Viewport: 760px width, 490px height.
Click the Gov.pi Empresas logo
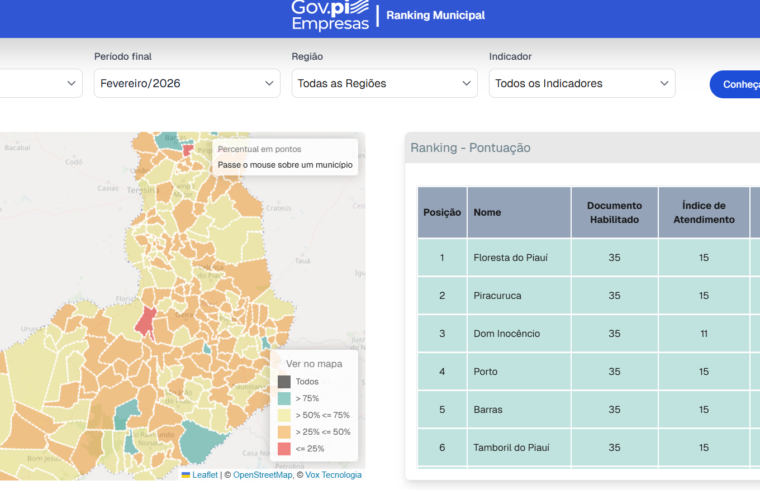tap(330, 14)
